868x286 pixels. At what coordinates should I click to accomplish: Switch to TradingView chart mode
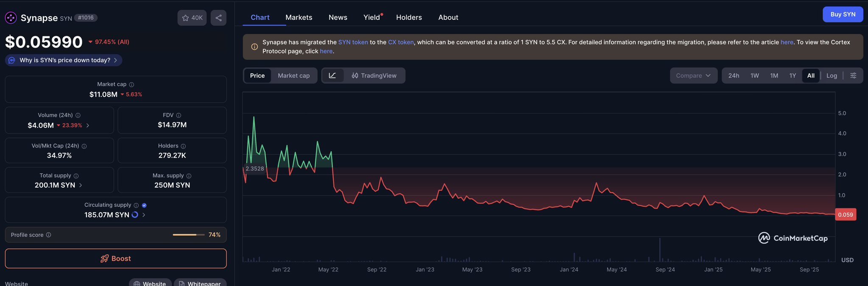pyautogui.click(x=374, y=75)
